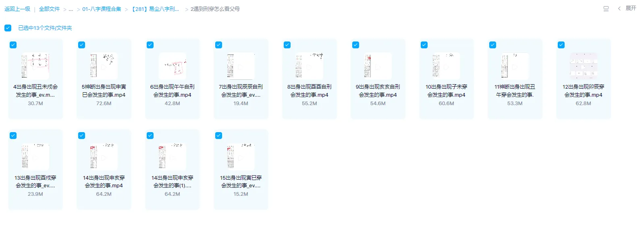This screenshot has height=226, width=644.
Task: Untick checkbox on 12出身出现卯辰穿 file
Action: (561, 45)
